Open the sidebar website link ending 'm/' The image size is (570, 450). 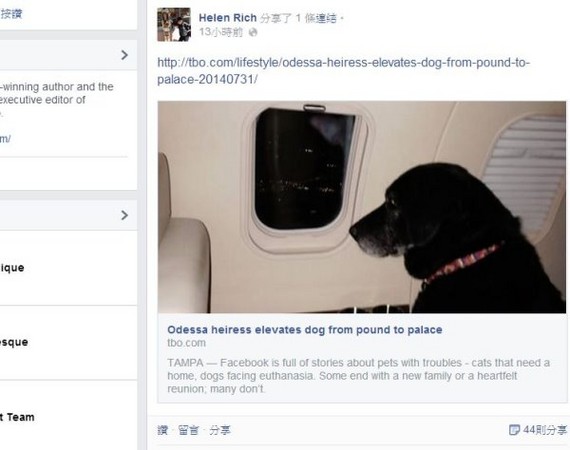(x=5, y=138)
